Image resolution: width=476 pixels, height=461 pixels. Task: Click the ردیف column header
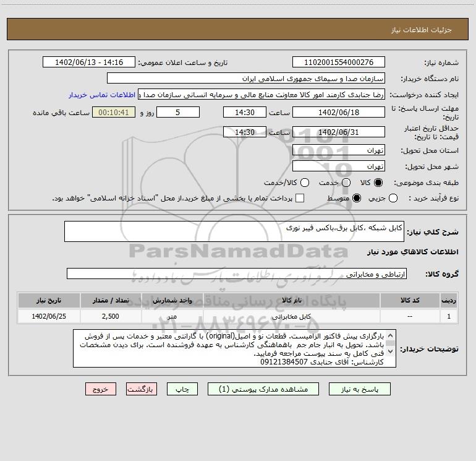pos(449,300)
